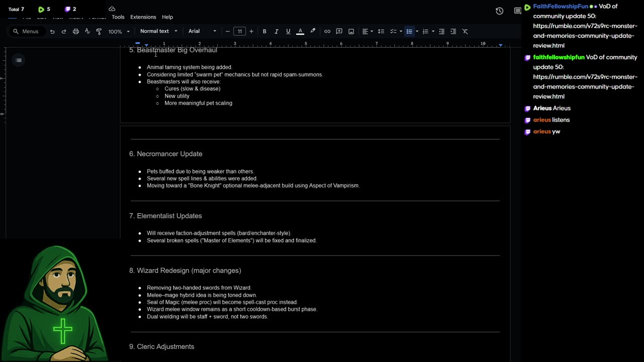Image resolution: width=644 pixels, height=362 pixels.
Task: Select the Paint format tool
Action: pos(99,31)
